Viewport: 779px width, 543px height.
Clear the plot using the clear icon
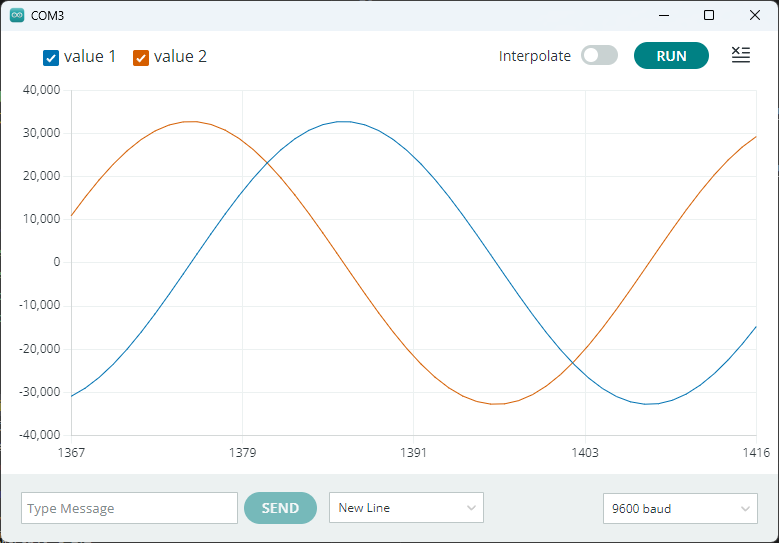pos(740,56)
